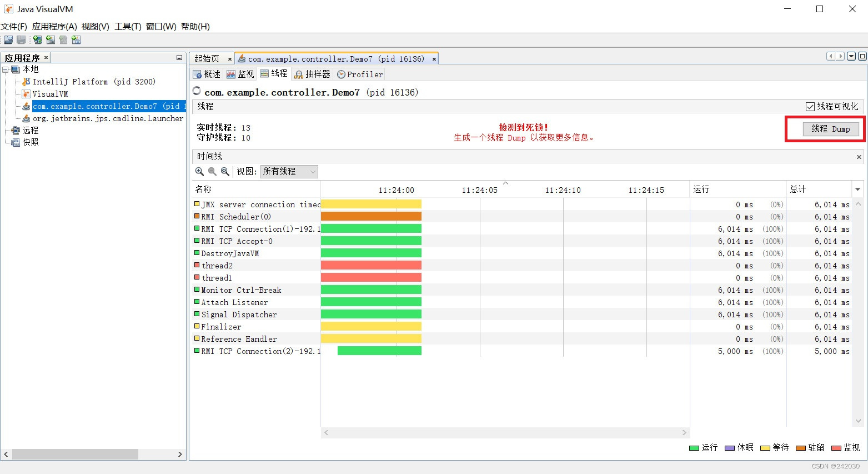Click the orange state square beside RMI Scheduler(0)
This screenshot has width=868, height=474.
[197, 216]
